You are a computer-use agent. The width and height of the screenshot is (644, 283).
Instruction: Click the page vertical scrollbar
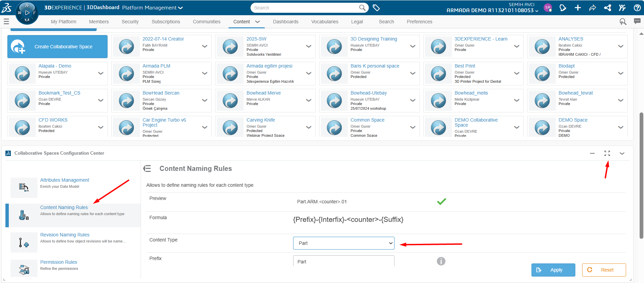(641, 176)
